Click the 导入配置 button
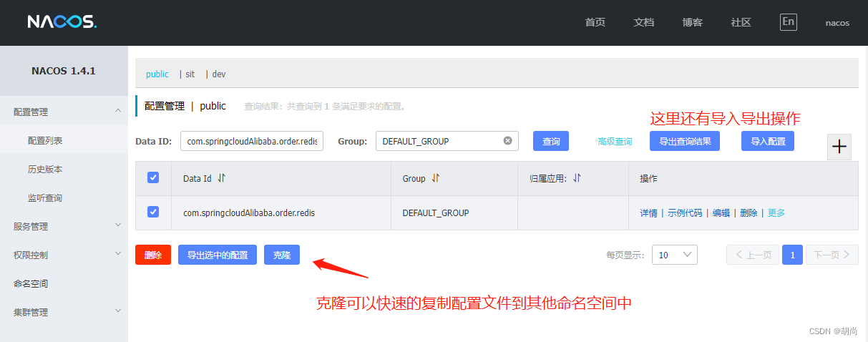Viewport: 868px width, 342px height. tap(768, 141)
